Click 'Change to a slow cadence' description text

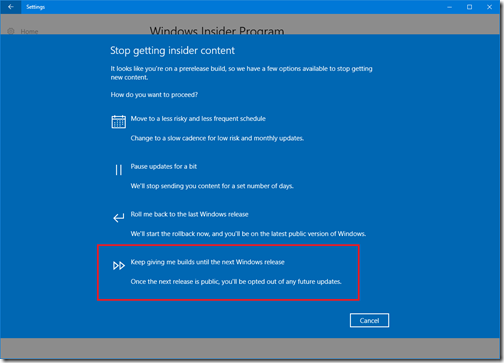pyautogui.click(x=217, y=138)
